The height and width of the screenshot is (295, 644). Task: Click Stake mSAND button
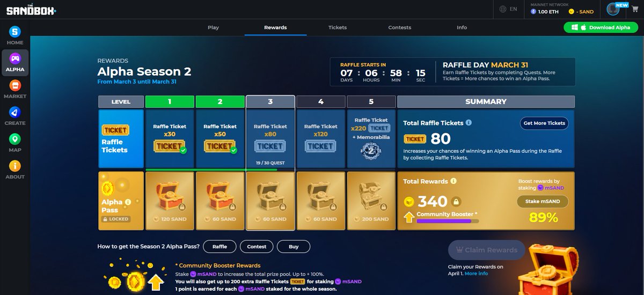pyautogui.click(x=543, y=202)
